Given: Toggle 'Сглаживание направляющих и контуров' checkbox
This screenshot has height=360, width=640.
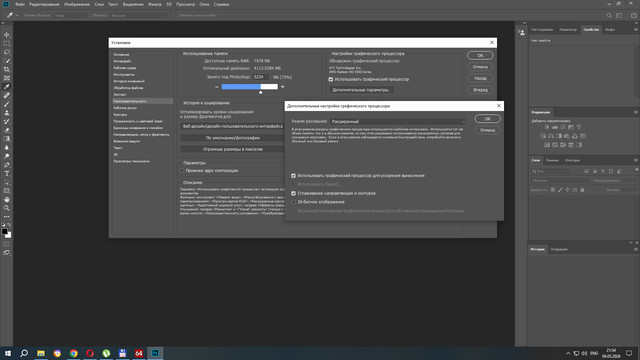Looking at the screenshot, I should click(293, 193).
